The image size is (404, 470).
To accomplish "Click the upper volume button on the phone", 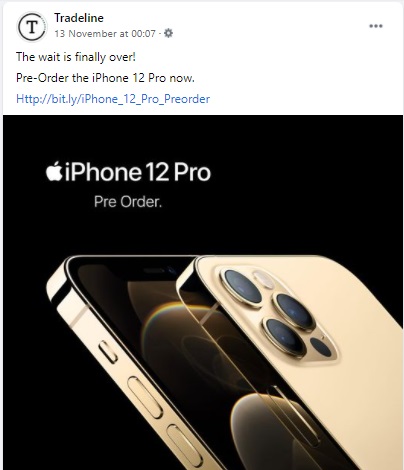I will point(145,397).
